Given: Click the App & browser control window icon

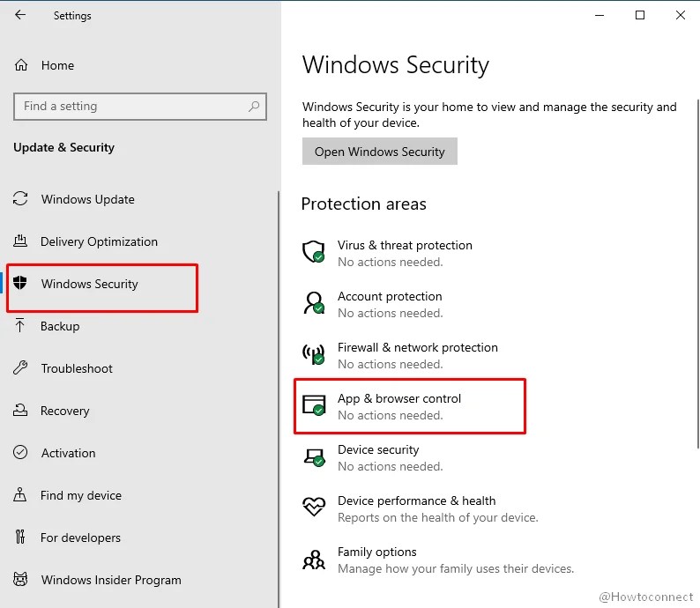Looking at the screenshot, I should click(314, 405).
